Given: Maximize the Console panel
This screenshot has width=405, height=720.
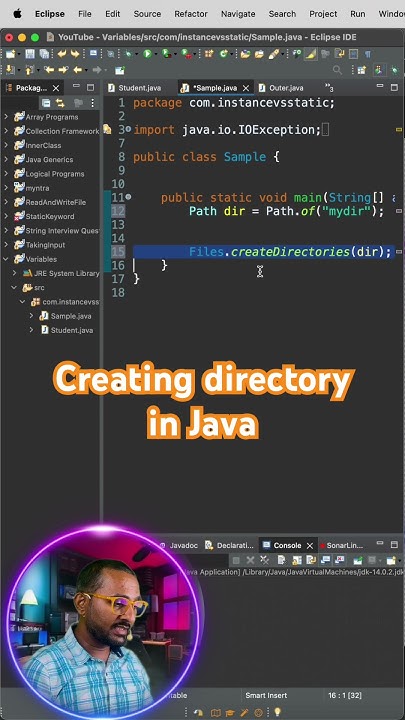Looking at the screenshot, I should coord(394,545).
